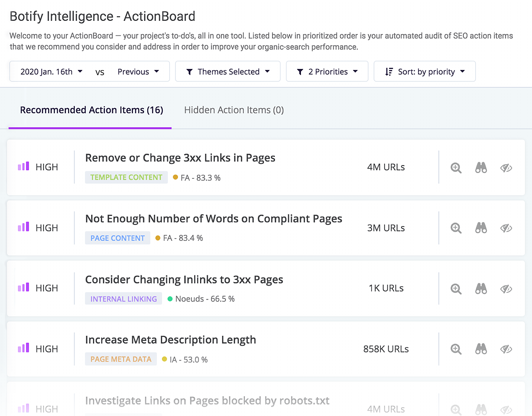Image resolution: width=532 pixels, height=416 pixels.
Task: Click priority bars icon on Remove or Change 3xx row
Action: click(x=23, y=166)
